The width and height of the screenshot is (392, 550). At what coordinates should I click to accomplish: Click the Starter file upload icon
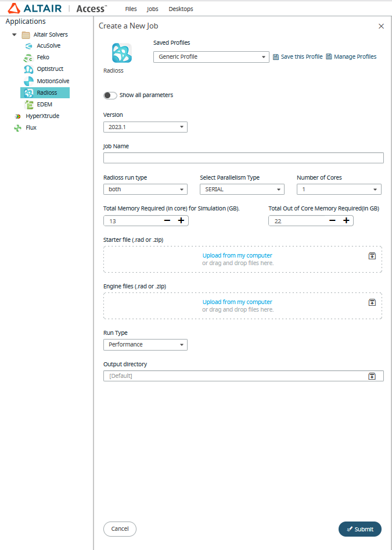pyautogui.click(x=372, y=255)
